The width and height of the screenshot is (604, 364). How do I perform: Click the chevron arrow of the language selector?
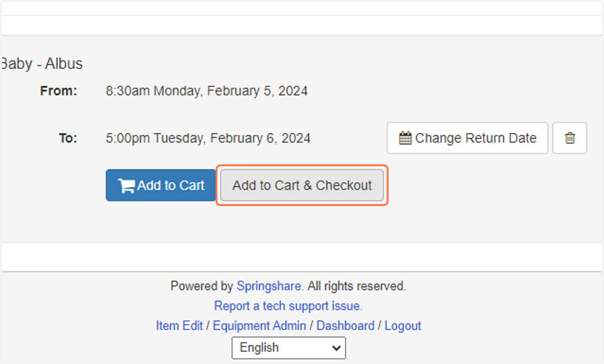click(x=336, y=347)
